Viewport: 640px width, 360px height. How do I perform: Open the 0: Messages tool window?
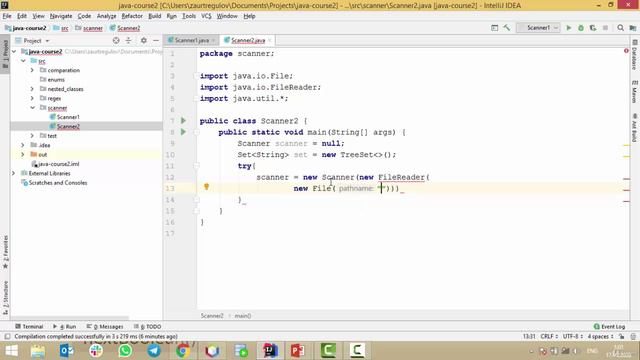click(x=105, y=327)
